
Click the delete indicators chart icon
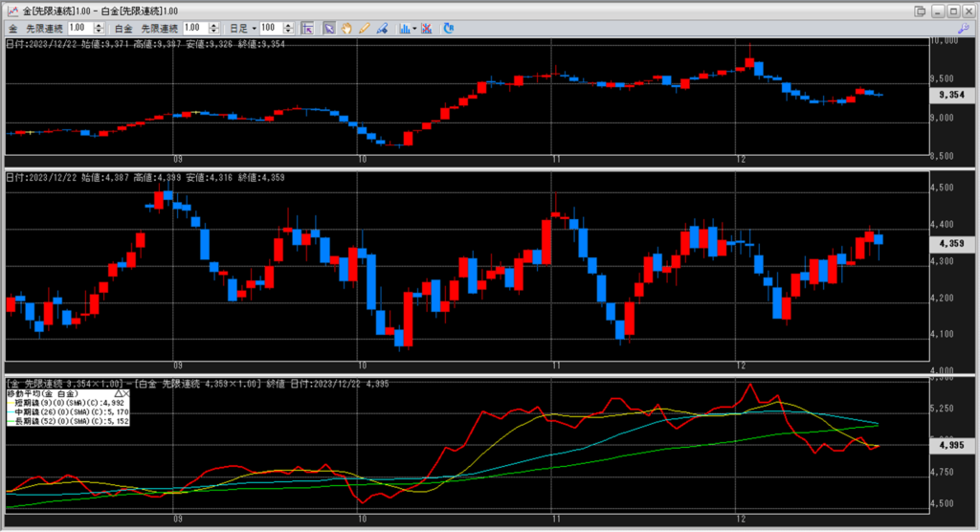pos(426,29)
